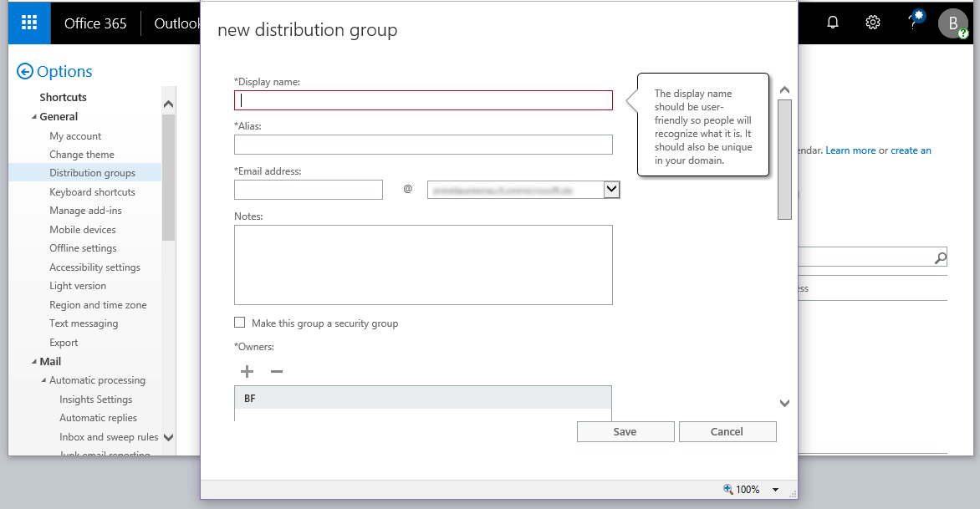Click the Display name field
The height and width of the screenshot is (509, 980).
coord(423,100)
